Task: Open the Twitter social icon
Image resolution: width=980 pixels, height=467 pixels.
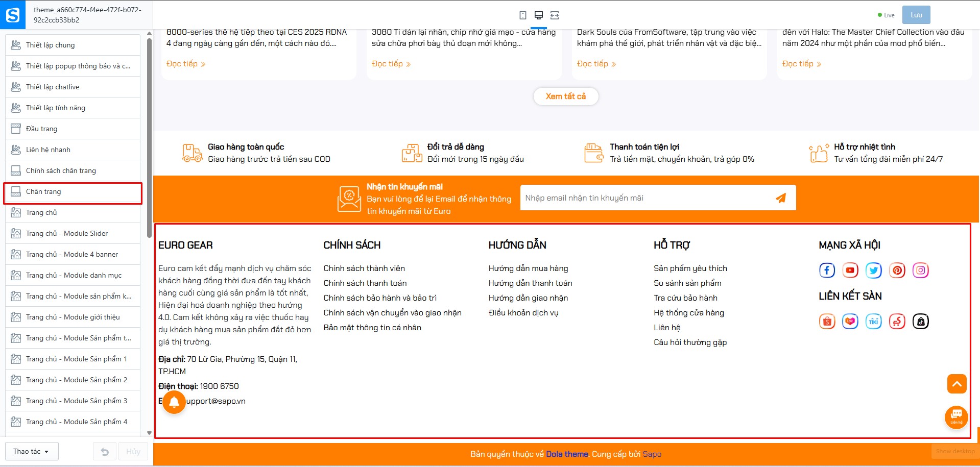Action: (x=874, y=270)
